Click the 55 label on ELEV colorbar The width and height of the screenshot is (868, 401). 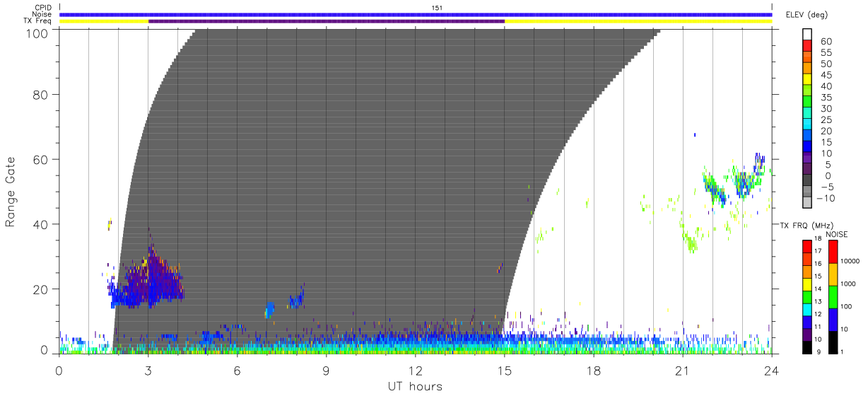click(826, 53)
